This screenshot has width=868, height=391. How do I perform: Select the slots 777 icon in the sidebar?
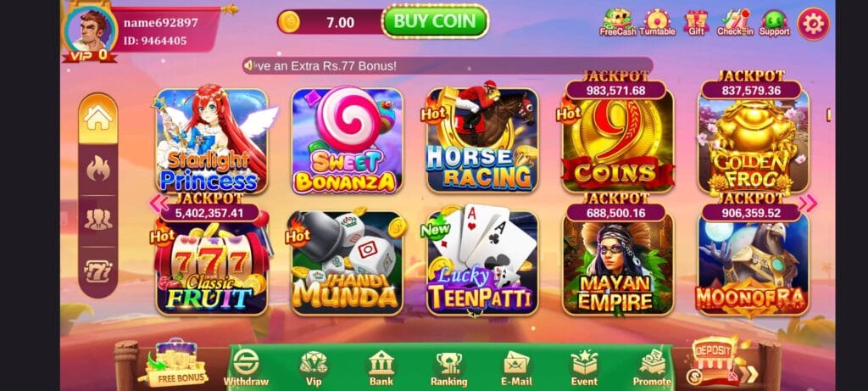click(x=98, y=271)
